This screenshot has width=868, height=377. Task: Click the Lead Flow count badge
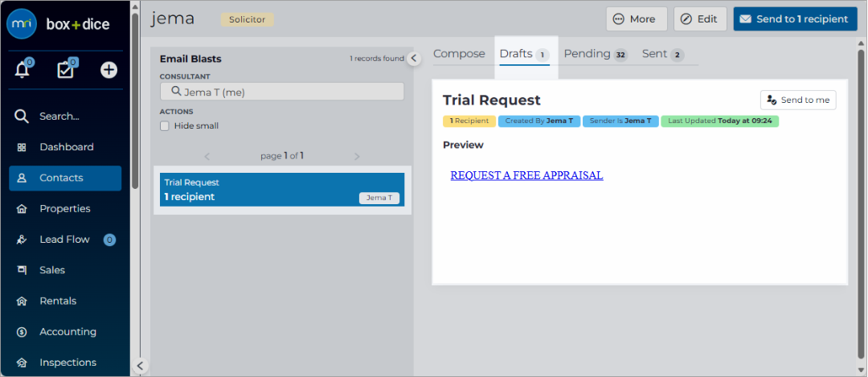[x=109, y=240]
